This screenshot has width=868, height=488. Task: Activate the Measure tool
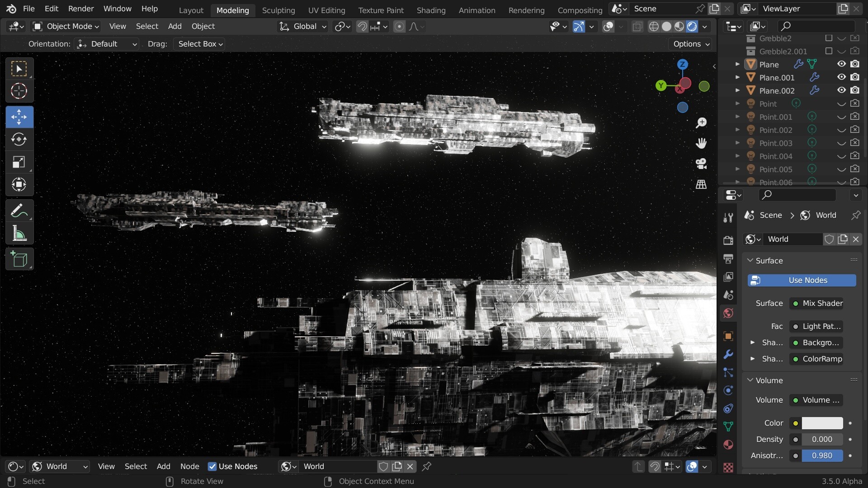[19, 233]
